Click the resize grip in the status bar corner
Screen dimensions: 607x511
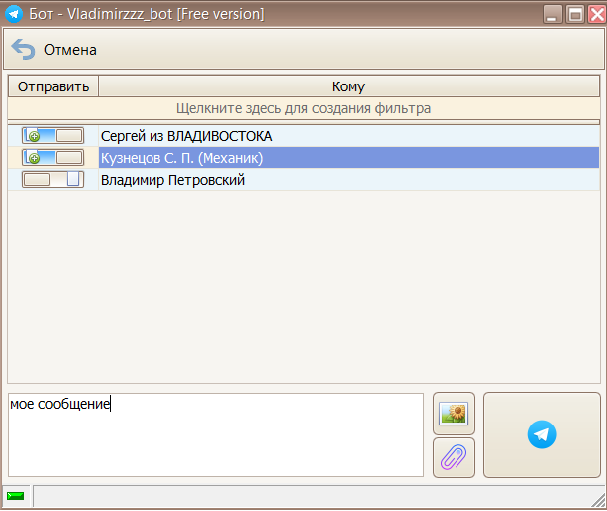coord(598,500)
